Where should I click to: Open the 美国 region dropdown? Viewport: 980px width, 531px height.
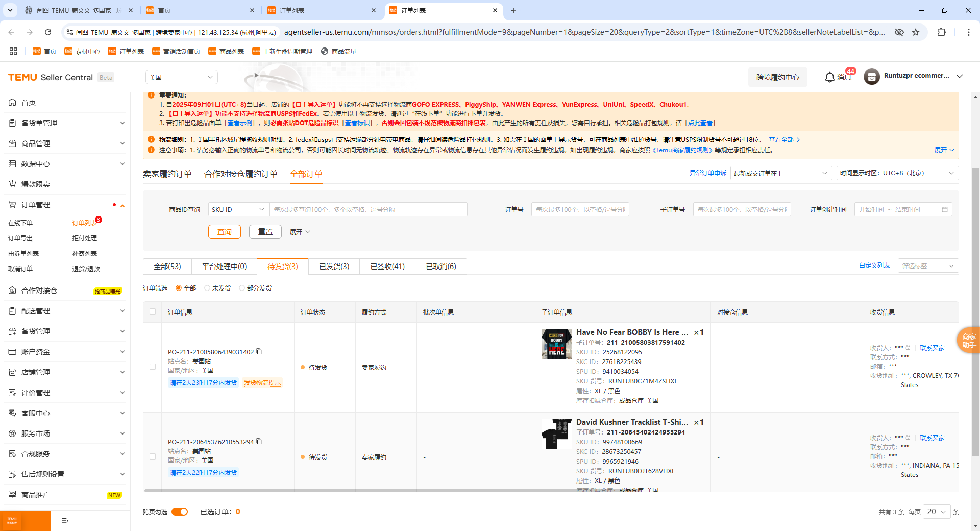click(181, 77)
